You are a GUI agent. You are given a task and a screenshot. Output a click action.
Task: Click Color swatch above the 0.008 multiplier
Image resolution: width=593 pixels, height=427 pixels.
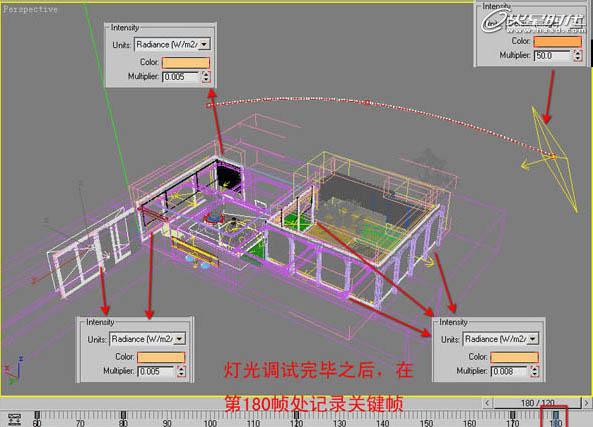coord(514,357)
